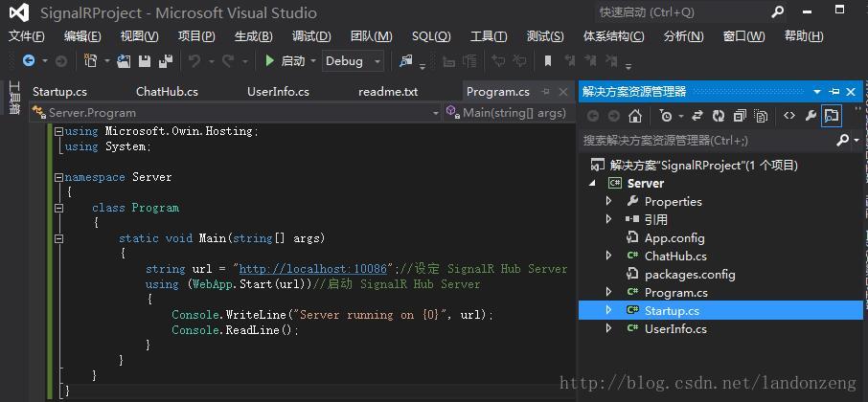Screen dimensions: 868x402
Task: Click the Visual Studio logo icon
Action: pos(19,12)
